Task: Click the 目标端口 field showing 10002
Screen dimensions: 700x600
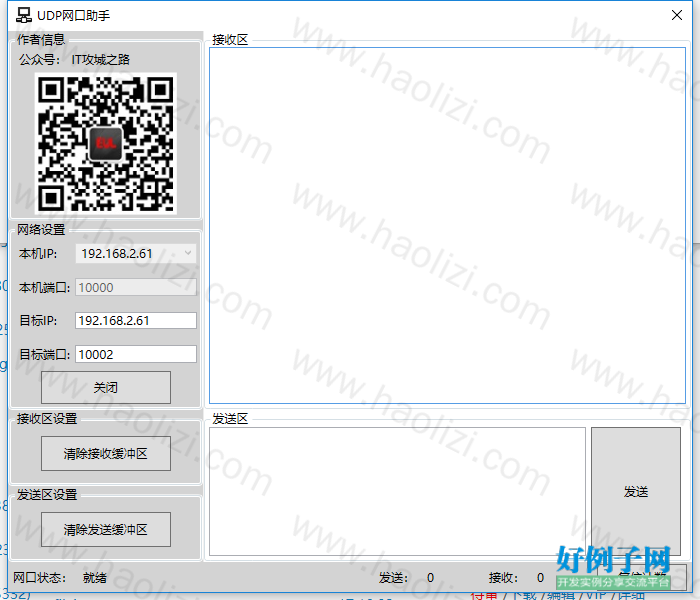Action: (x=136, y=354)
